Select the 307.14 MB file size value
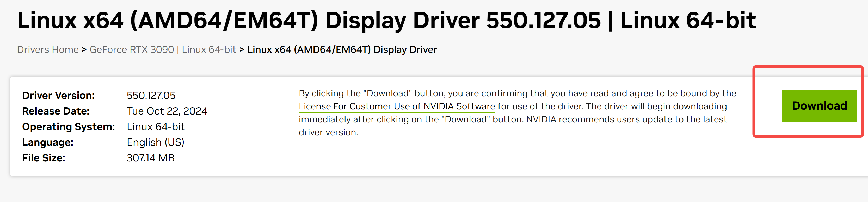Screen dimensions: 868x202 [150, 158]
